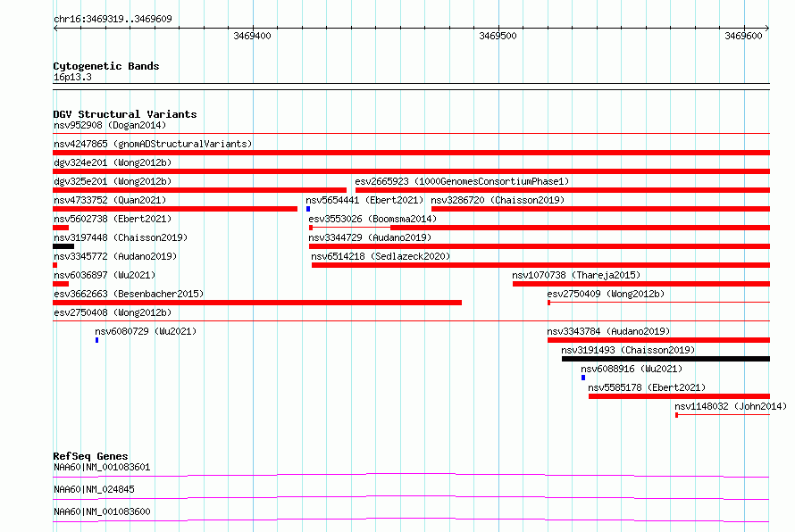Viewport: 795px width, 532px height.
Task: Click the red esv3662663 variant bar
Action: click(x=257, y=303)
